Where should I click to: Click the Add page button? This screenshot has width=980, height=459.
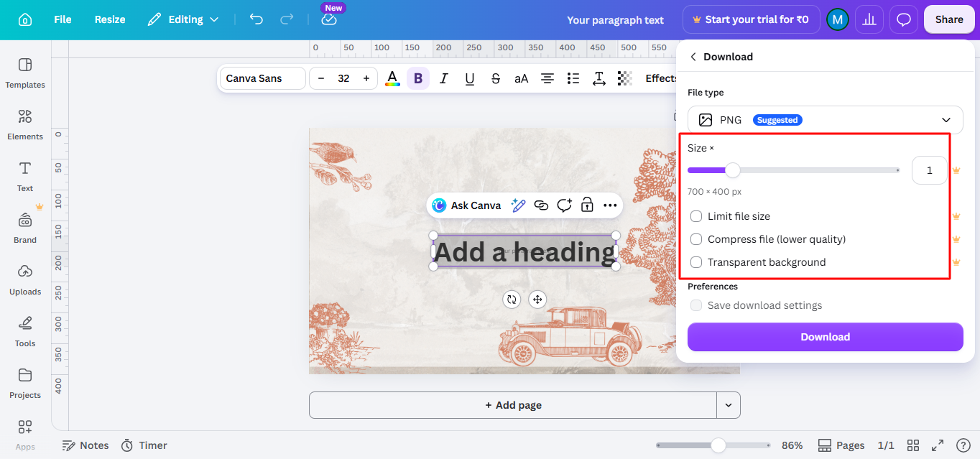coord(513,405)
